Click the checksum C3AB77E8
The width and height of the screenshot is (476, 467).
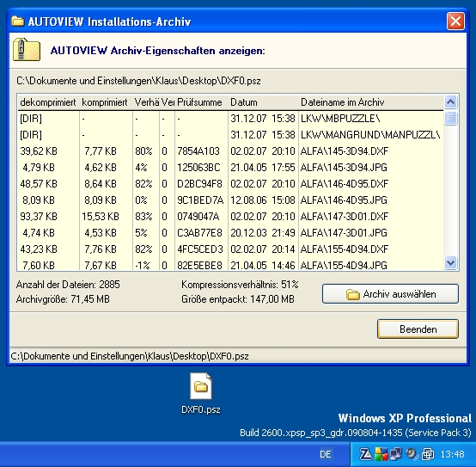tap(199, 233)
